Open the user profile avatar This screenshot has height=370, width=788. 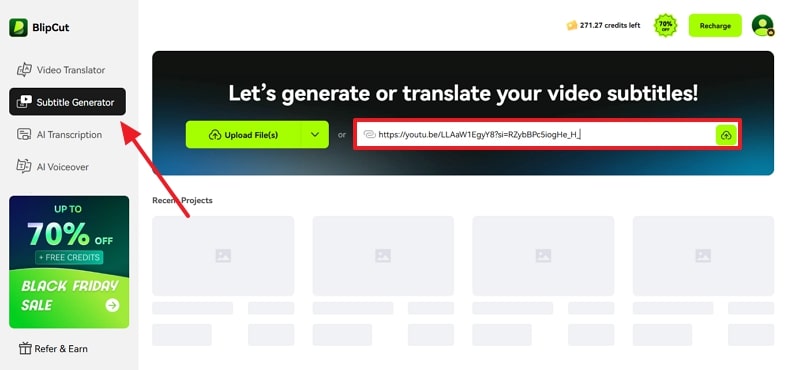762,25
